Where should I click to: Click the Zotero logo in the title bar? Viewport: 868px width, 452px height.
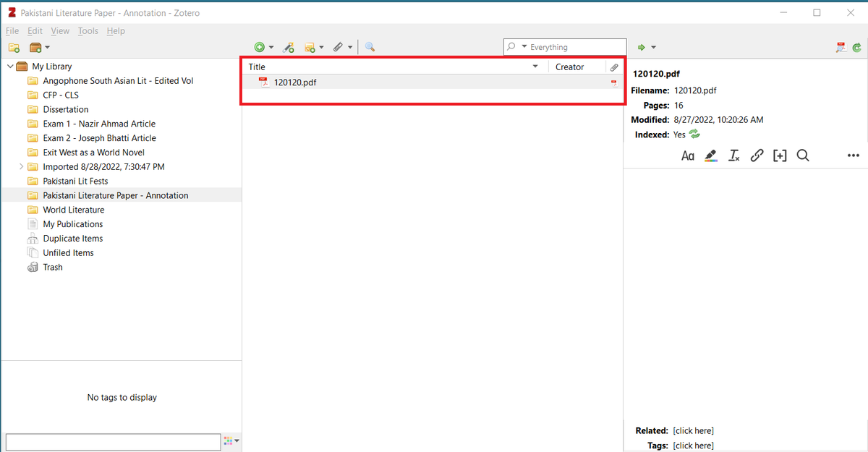pos(12,13)
